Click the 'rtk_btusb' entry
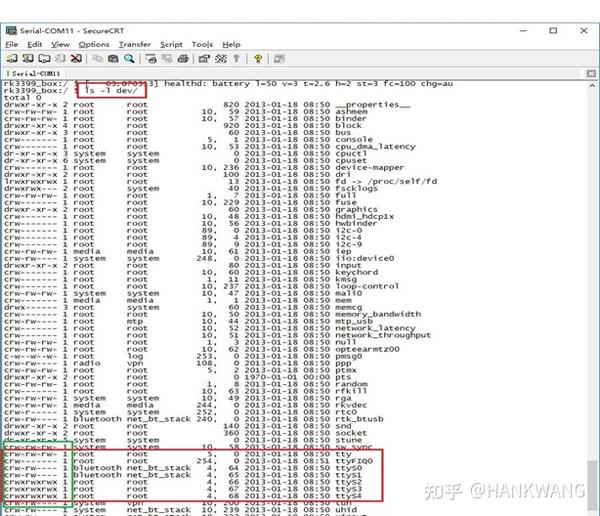This screenshot has width=600, height=516. click(359, 419)
